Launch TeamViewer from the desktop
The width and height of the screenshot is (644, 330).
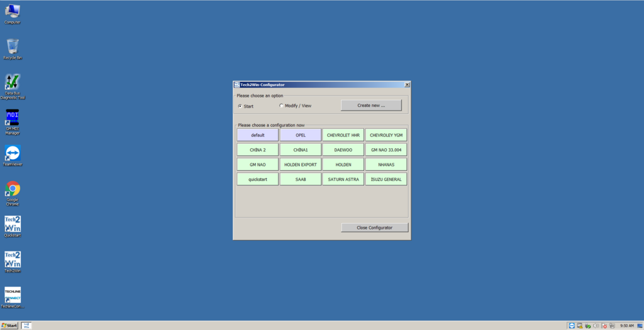coord(13,154)
